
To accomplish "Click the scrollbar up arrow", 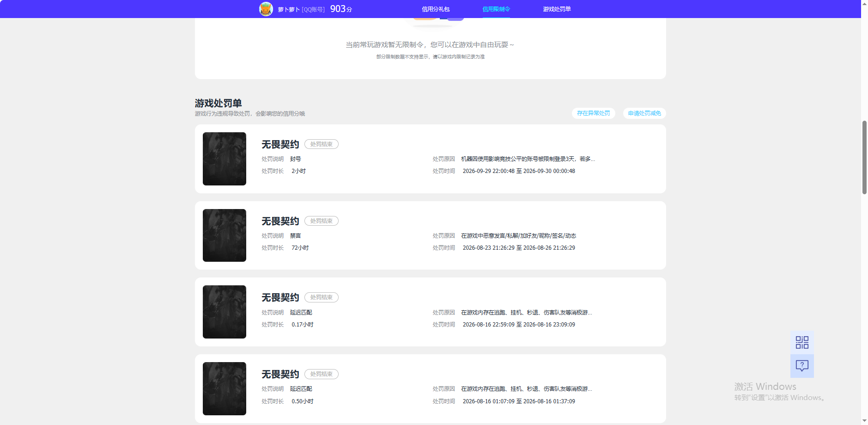I will 864,4.
